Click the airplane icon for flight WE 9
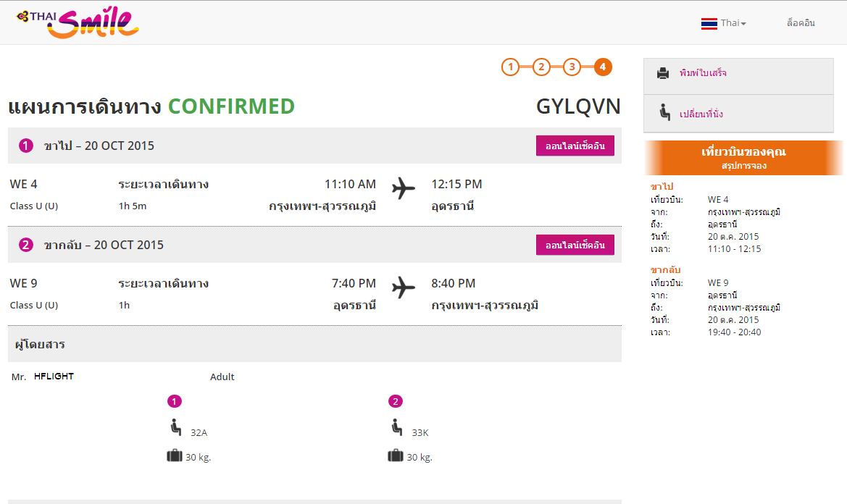847x504 pixels. coord(404,287)
